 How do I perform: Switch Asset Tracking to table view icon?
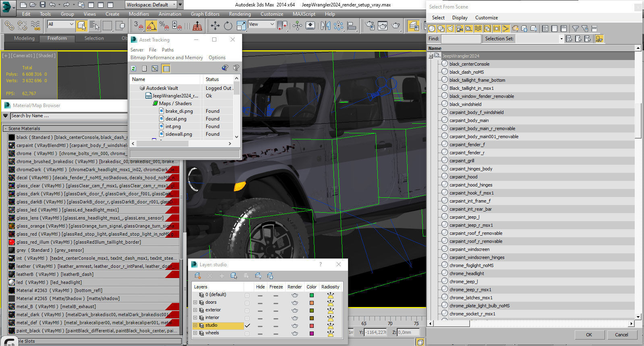[166, 68]
